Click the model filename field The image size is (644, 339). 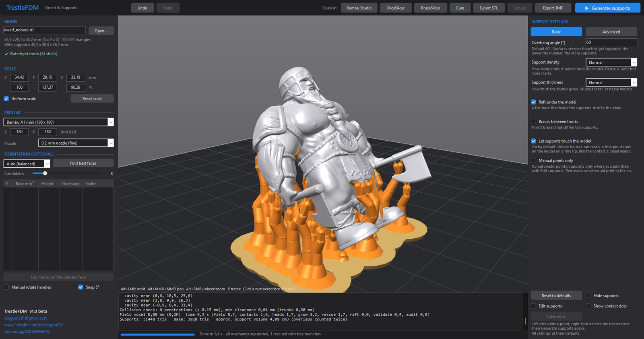coord(45,30)
